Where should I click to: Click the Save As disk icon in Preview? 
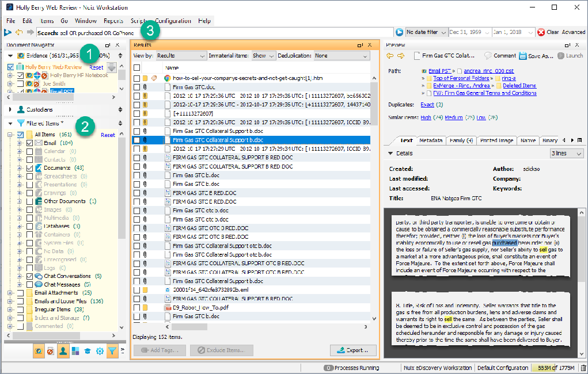(523, 56)
